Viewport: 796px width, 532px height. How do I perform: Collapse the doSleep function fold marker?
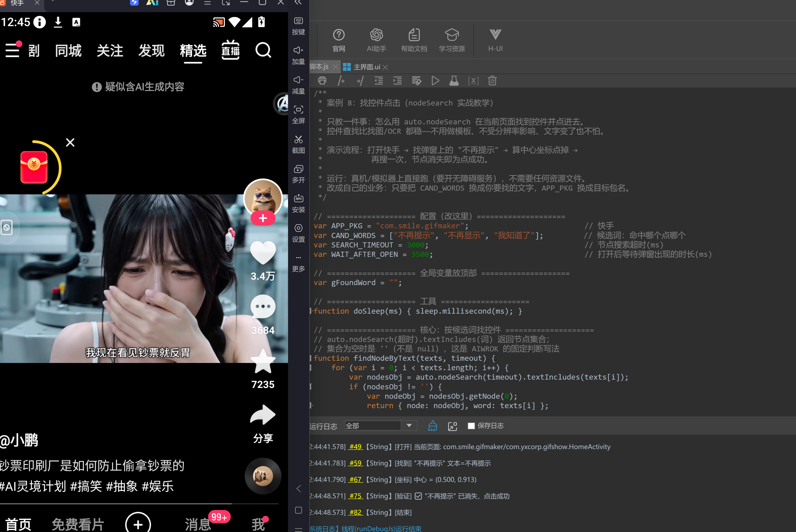pyautogui.click(x=311, y=311)
